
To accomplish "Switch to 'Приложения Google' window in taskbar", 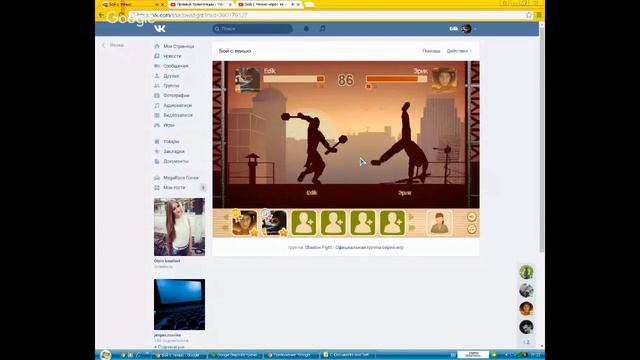I will 290,355.
